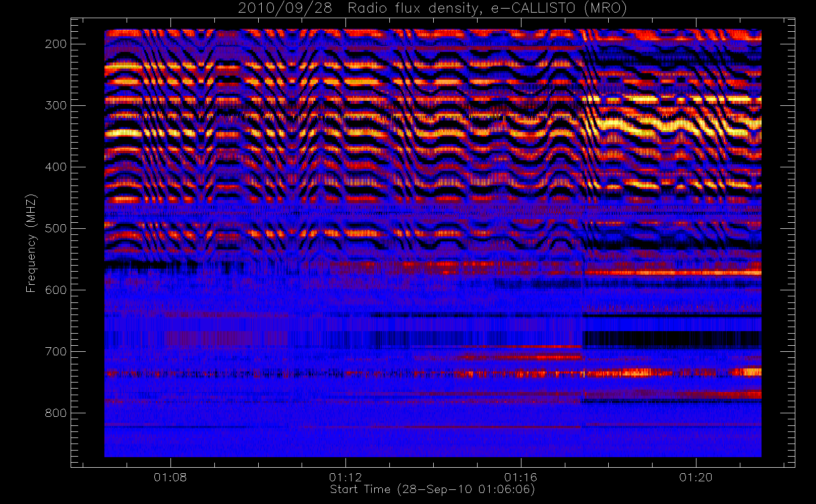Click the 01:16 time tick label
The height and width of the screenshot is (504, 816).
tap(520, 477)
